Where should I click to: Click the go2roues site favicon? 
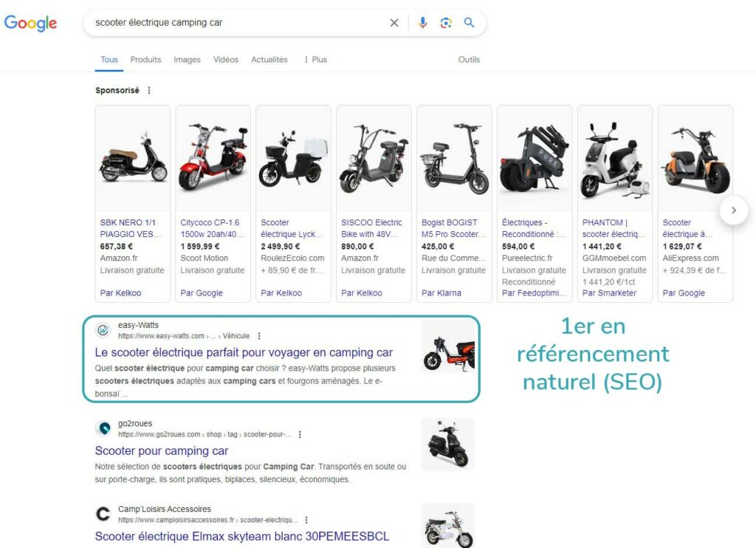tap(103, 428)
